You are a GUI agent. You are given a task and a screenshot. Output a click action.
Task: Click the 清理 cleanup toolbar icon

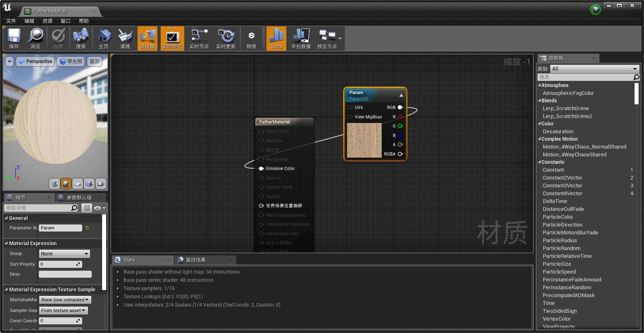pyautogui.click(x=125, y=38)
